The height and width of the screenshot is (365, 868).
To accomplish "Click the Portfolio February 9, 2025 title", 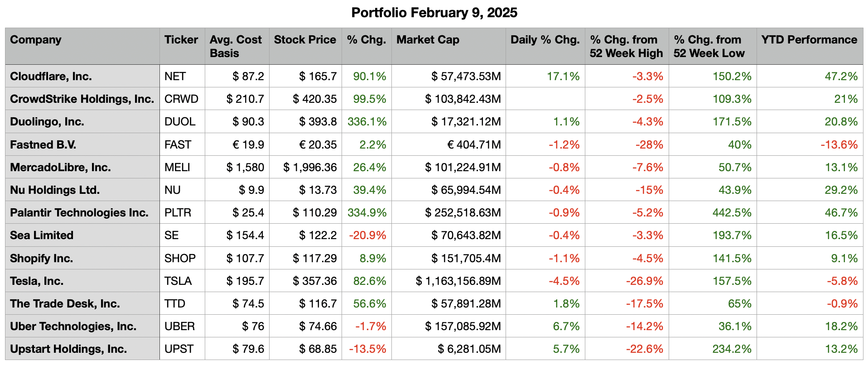I will 434,13.
